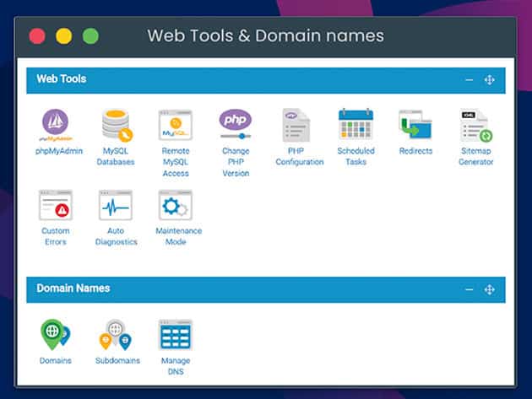Open the Manage DNS table icon
The image size is (532, 399).
click(176, 335)
